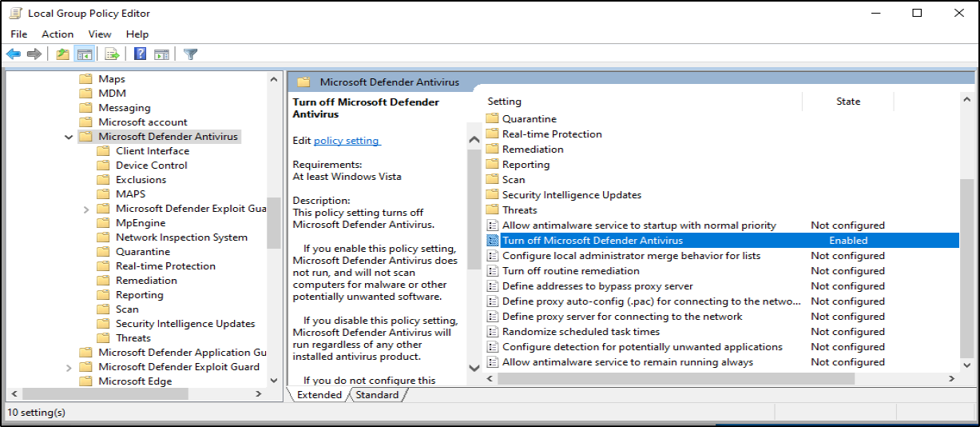Click the MpEngine folder icon in the tree
The width and height of the screenshot is (980, 427).
(103, 223)
